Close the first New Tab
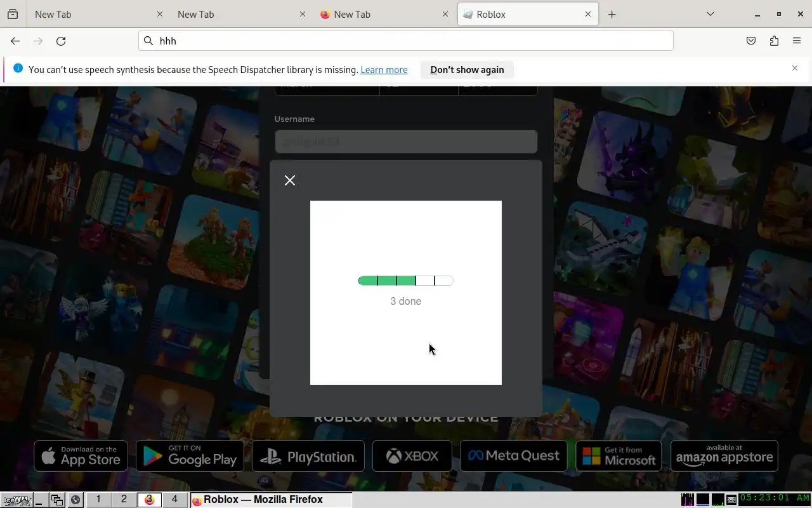Image resolution: width=812 pixels, height=508 pixels. click(160, 14)
